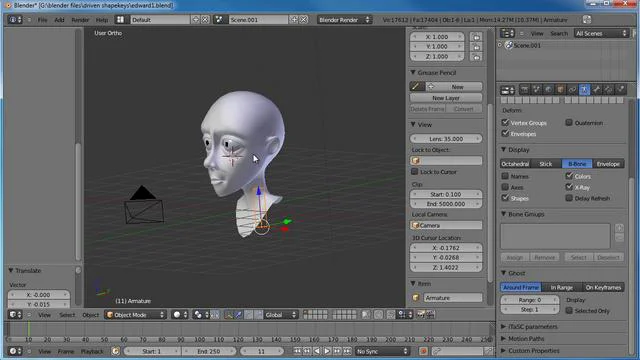Toggle the Colors checkbox
The width and height of the screenshot is (640, 360).
click(x=569, y=176)
